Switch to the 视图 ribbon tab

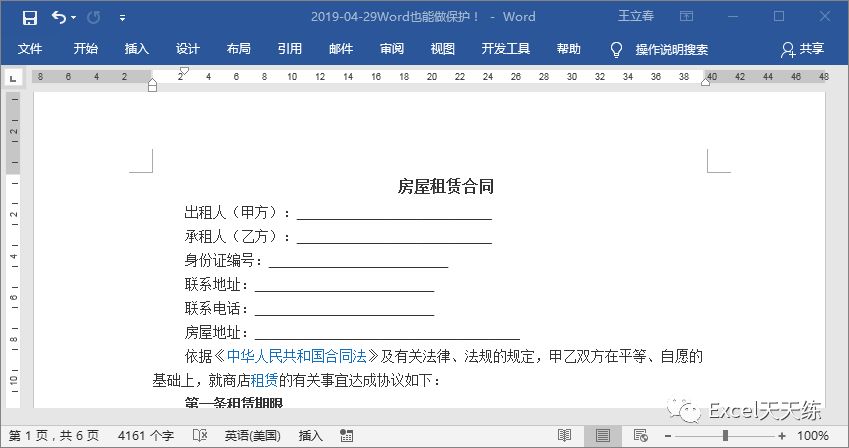tap(442, 49)
